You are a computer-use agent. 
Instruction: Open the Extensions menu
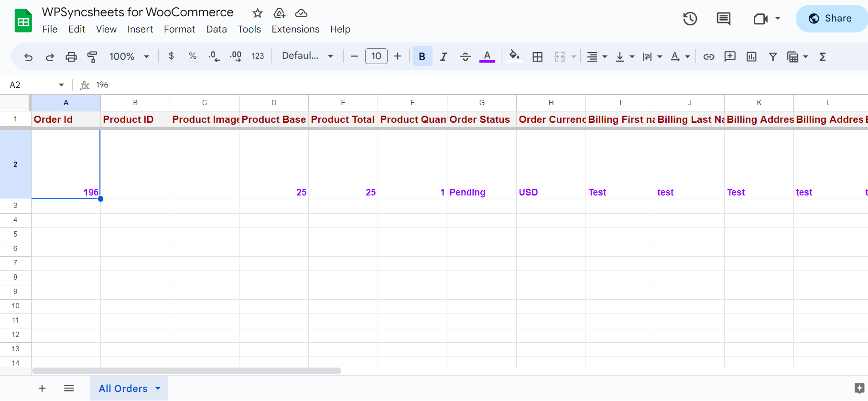(x=295, y=29)
